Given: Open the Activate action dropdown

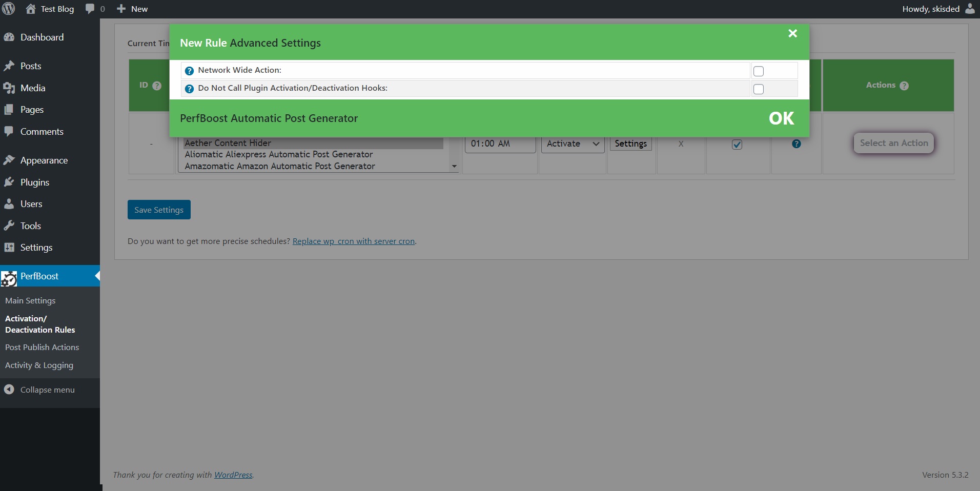Looking at the screenshot, I should 573,144.
